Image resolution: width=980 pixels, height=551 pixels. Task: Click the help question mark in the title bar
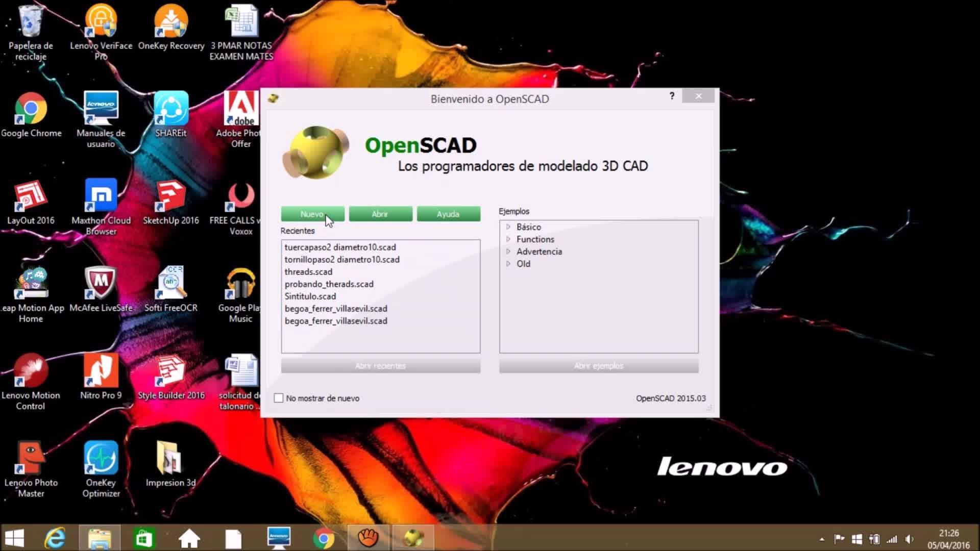(x=672, y=96)
